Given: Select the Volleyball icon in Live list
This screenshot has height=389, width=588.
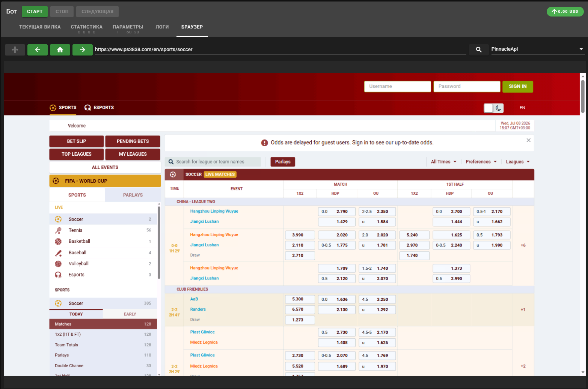Looking at the screenshot, I should coord(58,264).
